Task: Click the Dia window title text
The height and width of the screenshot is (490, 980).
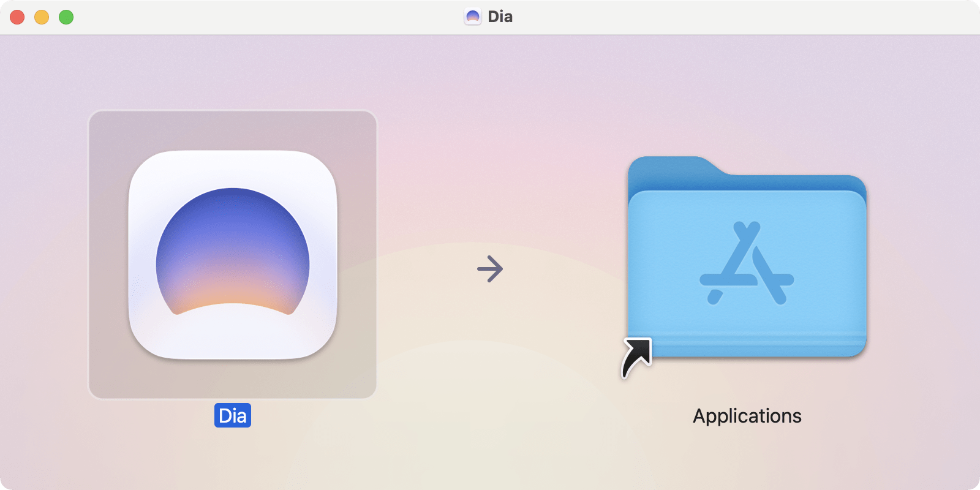Action: 500,17
